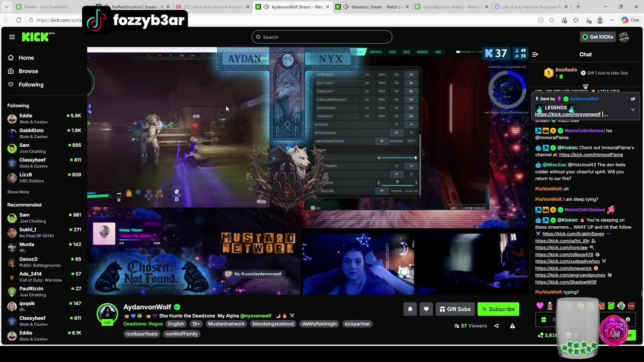Open the Copilot Chat button

tap(630, 20)
